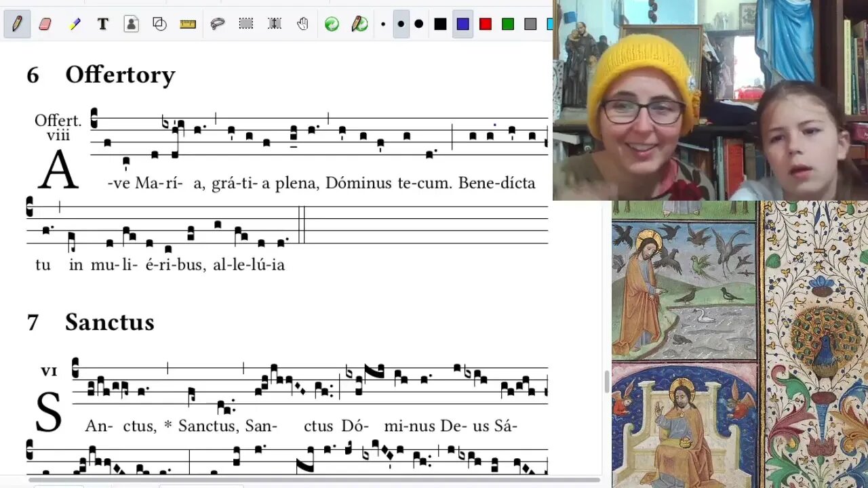Click the 'vi' mode marking above S
Viewport: 868px width, 488px height.
[x=49, y=371]
